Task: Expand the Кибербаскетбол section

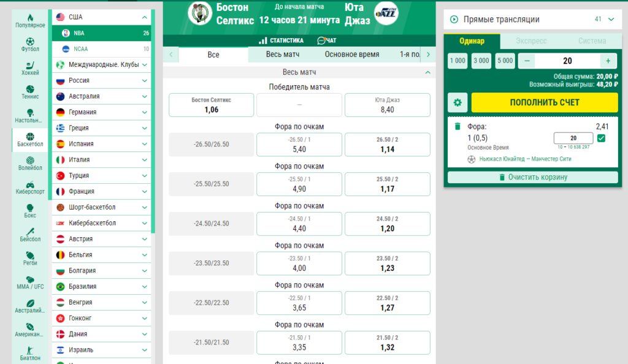Action: pyautogui.click(x=145, y=223)
